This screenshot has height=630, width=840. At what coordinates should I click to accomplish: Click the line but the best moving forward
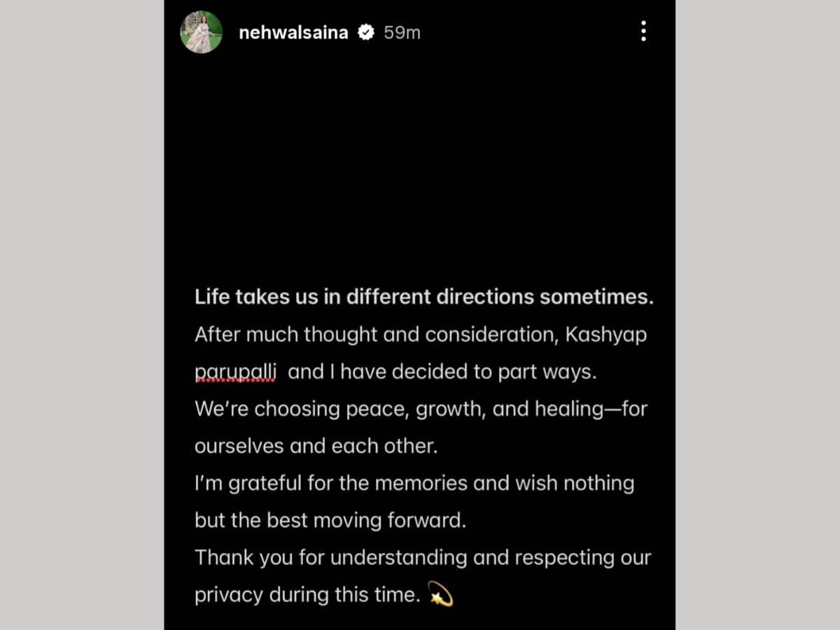[x=330, y=521]
